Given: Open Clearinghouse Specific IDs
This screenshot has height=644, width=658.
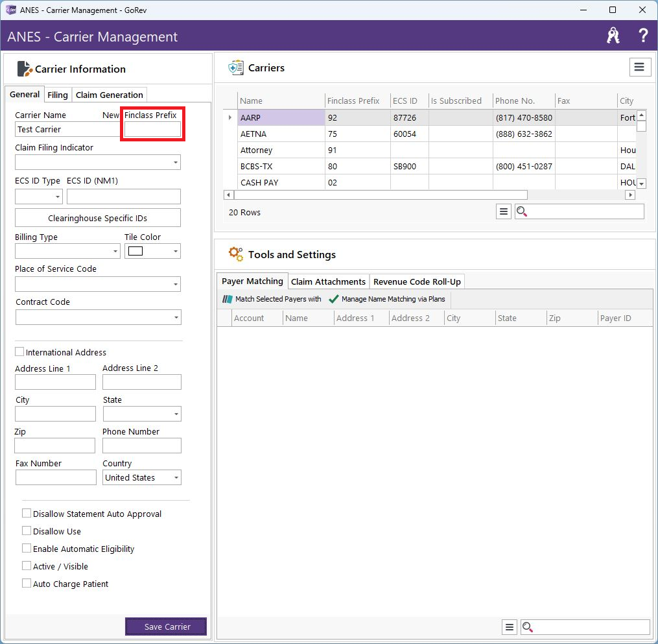Looking at the screenshot, I should 98,218.
